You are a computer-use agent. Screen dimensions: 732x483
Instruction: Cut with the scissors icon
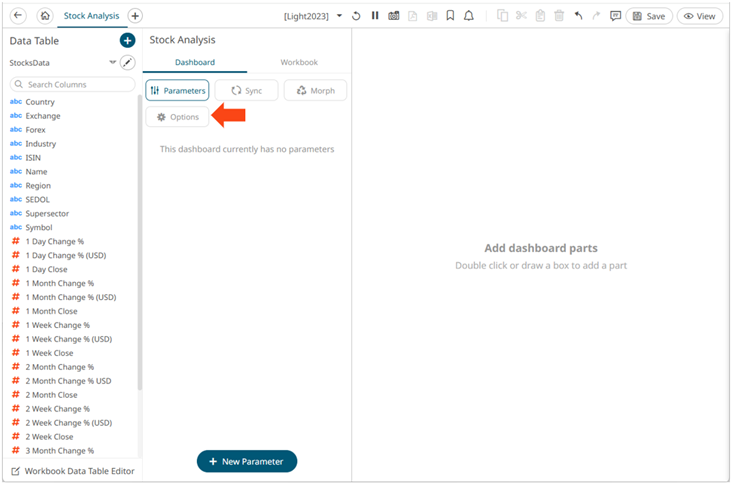[x=521, y=16]
